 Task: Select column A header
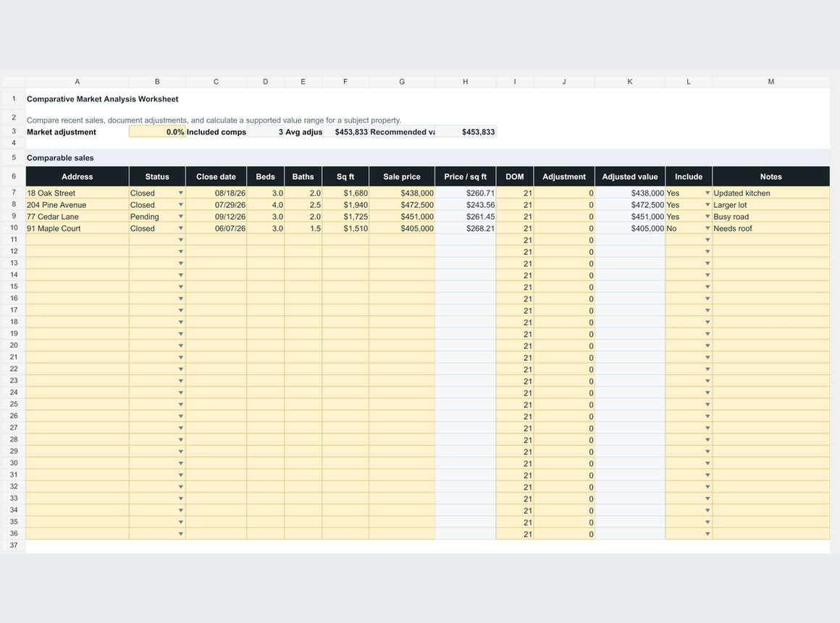[77, 81]
